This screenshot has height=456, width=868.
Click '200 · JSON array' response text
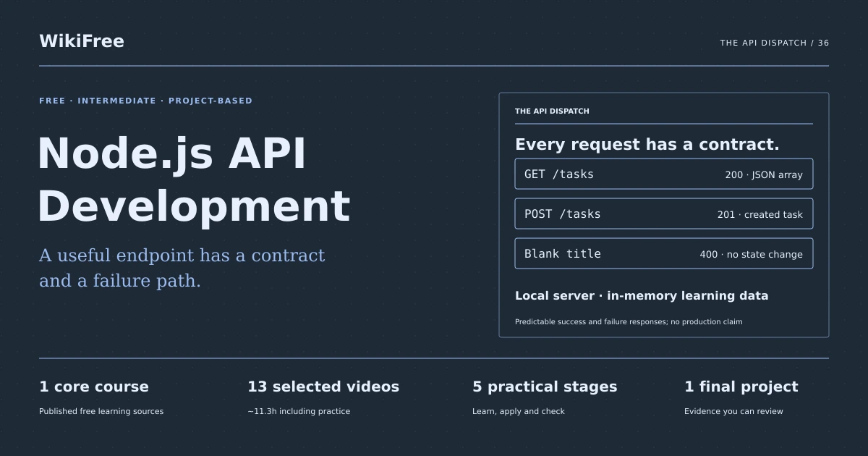tap(764, 174)
